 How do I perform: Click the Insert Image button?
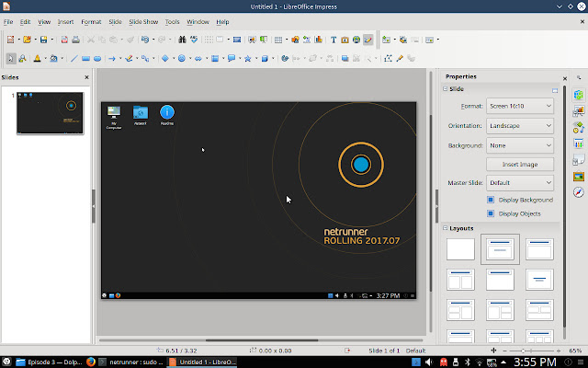(x=519, y=164)
